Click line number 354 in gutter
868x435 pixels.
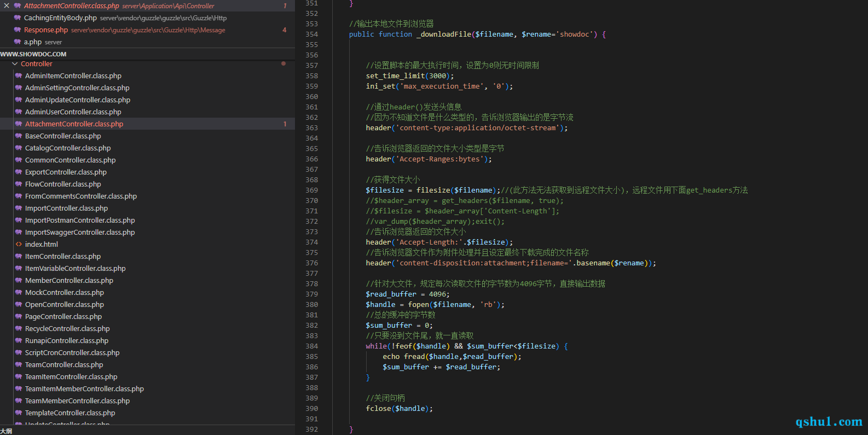(x=312, y=34)
